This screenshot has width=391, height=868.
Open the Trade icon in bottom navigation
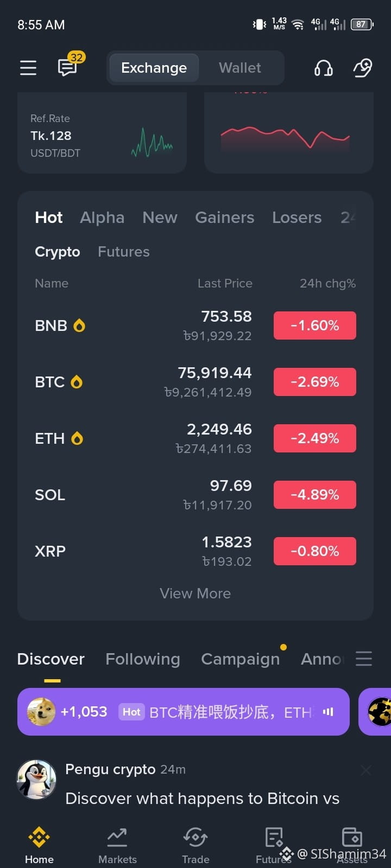coord(195,846)
